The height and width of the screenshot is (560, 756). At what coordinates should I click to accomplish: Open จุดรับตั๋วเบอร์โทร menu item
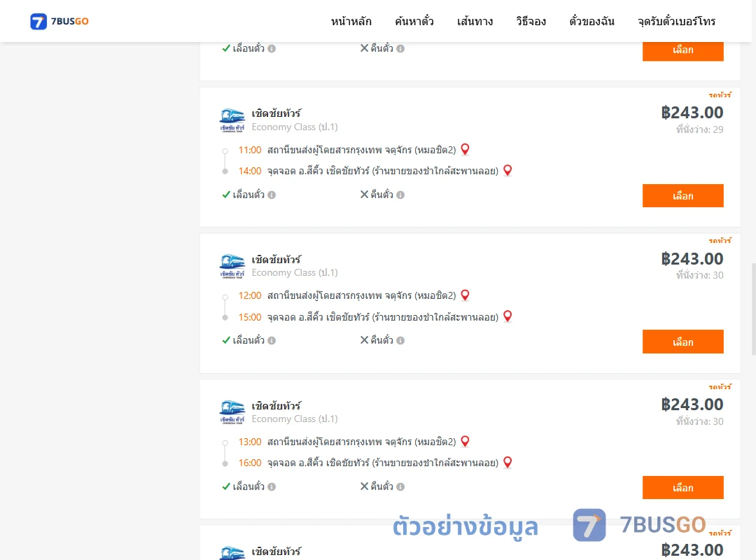(x=676, y=21)
